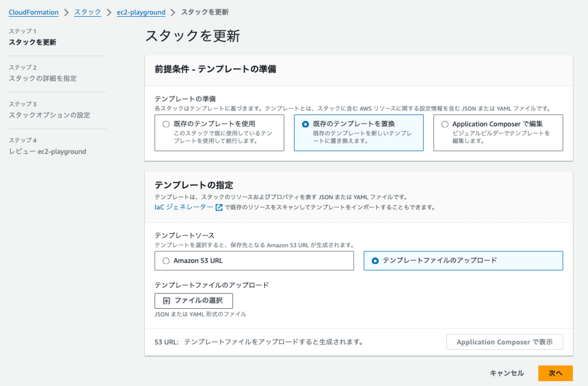Select the 既存のテンプレートを置換 radio button
Image resolution: width=588 pixels, height=386 pixels.
click(x=305, y=124)
